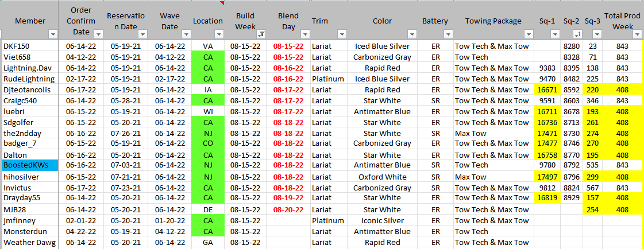Select the green CA location cell for Viet658
Screen dimensions: 644x249
pyautogui.click(x=208, y=57)
